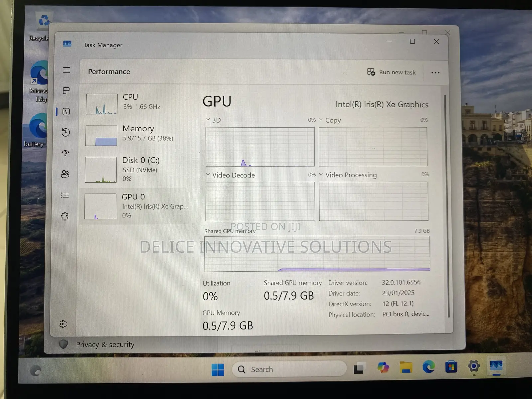
Task: Close the Task Manager window
Action: 436,41
